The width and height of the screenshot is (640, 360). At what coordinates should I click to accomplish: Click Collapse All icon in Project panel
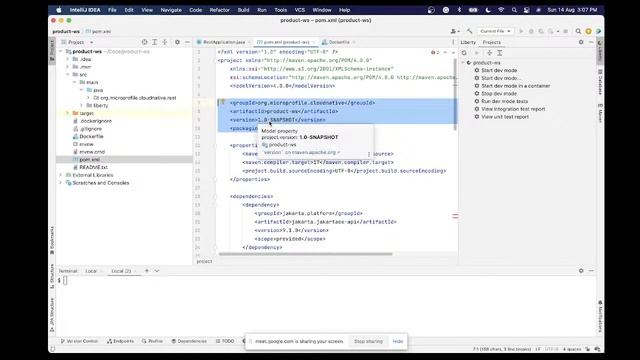click(164, 42)
